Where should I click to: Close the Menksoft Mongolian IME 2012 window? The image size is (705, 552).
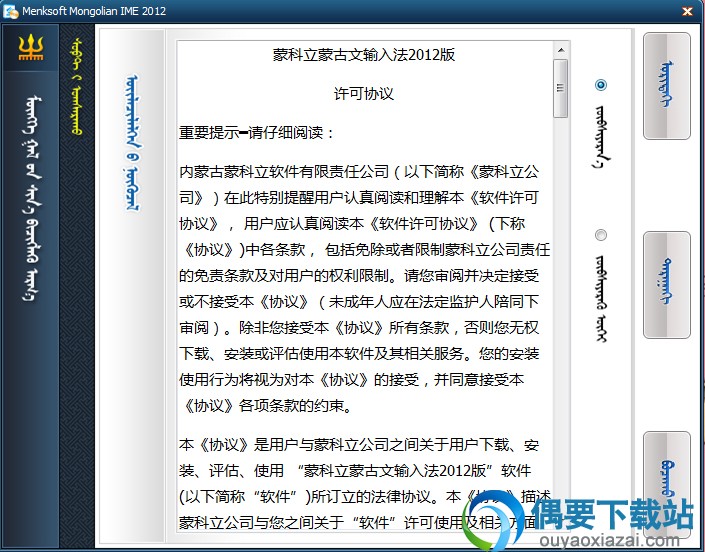tap(687, 11)
